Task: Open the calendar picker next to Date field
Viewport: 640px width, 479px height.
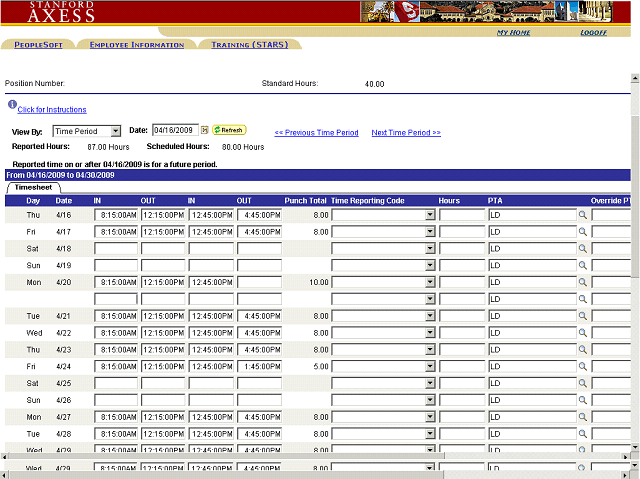Action: [205, 130]
